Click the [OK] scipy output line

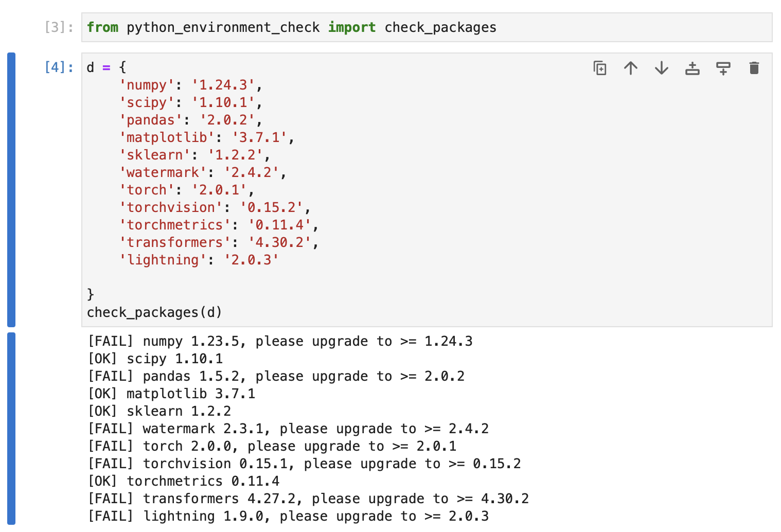[155, 359]
